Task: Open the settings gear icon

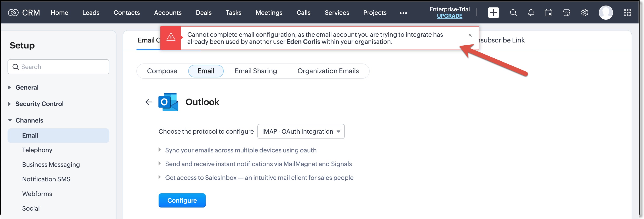Action: (x=584, y=12)
